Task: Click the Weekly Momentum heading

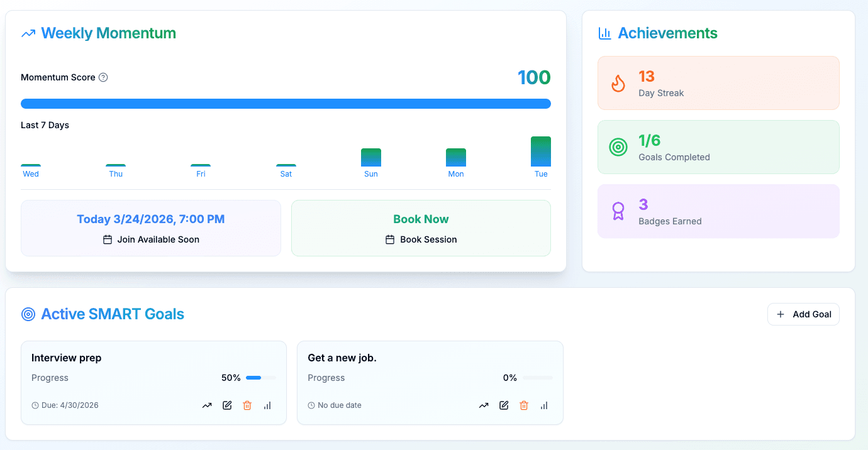Action: coord(109,33)
